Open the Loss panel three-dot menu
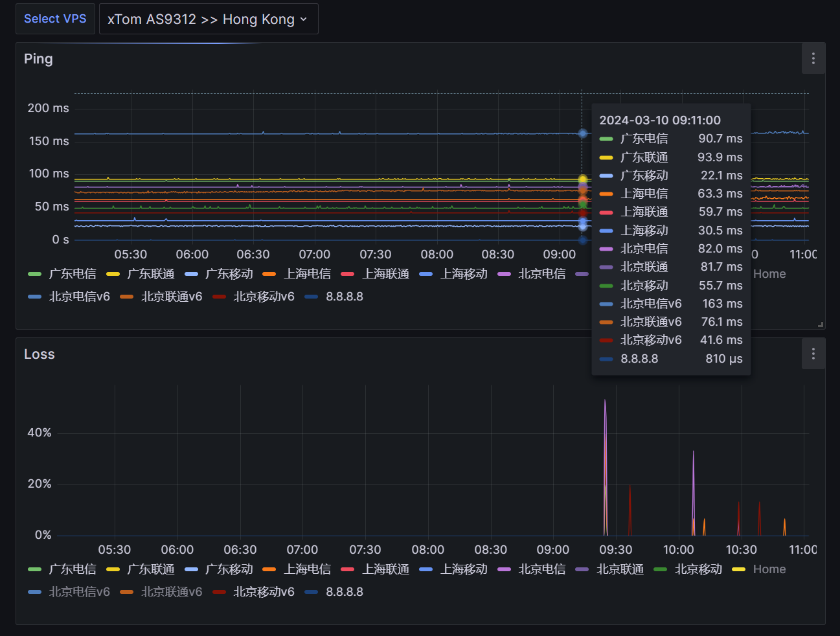 click(x=813, y=354)
